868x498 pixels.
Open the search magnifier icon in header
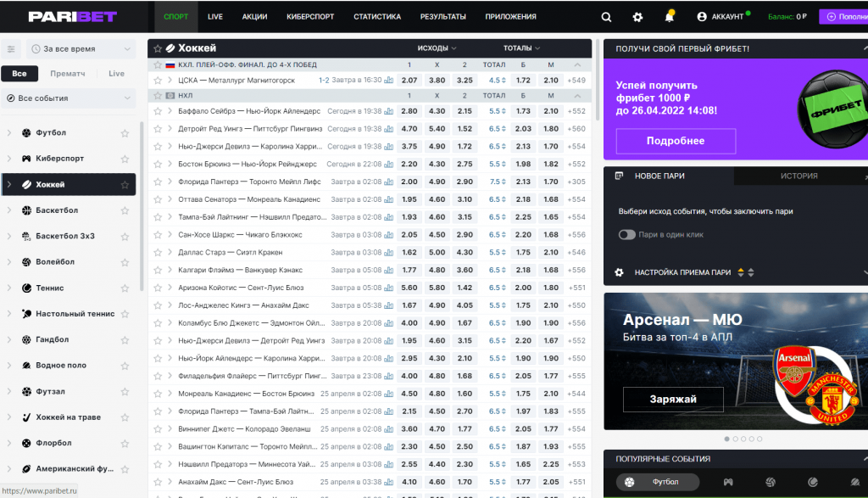606,16
